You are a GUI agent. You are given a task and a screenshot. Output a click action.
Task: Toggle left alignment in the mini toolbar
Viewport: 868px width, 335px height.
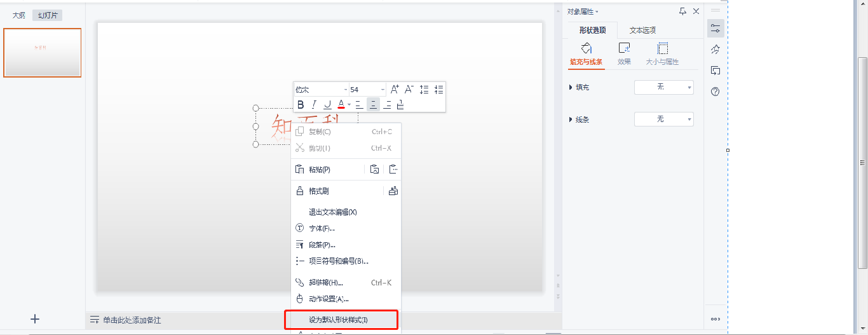click(x=359, y=105)
